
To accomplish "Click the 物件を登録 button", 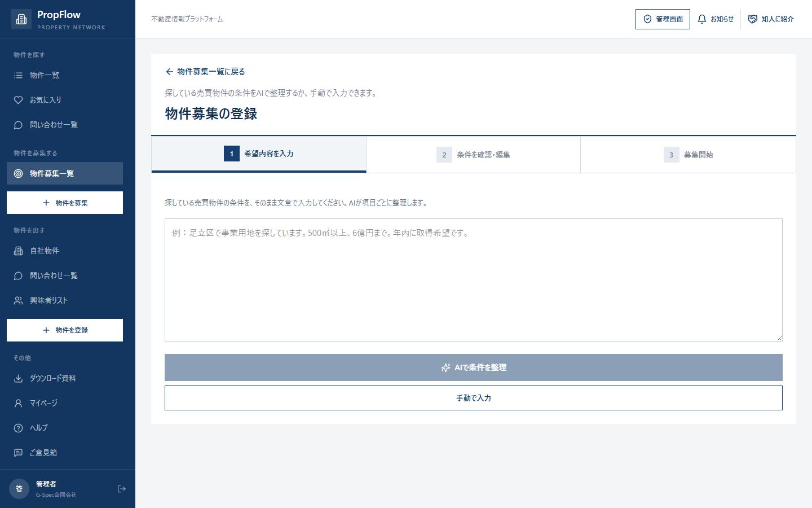I will (65, 330).
